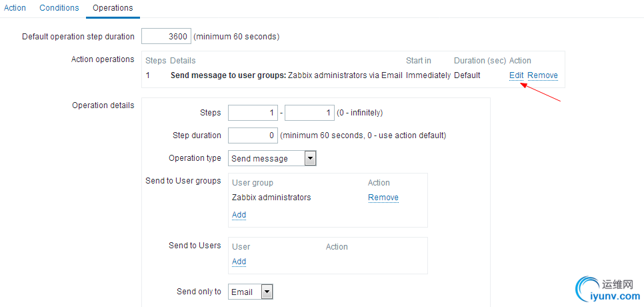This screenshot has width=644, height=307.
Task: Click step number 1 in Action operations
Action: click(x=148, y=75)
